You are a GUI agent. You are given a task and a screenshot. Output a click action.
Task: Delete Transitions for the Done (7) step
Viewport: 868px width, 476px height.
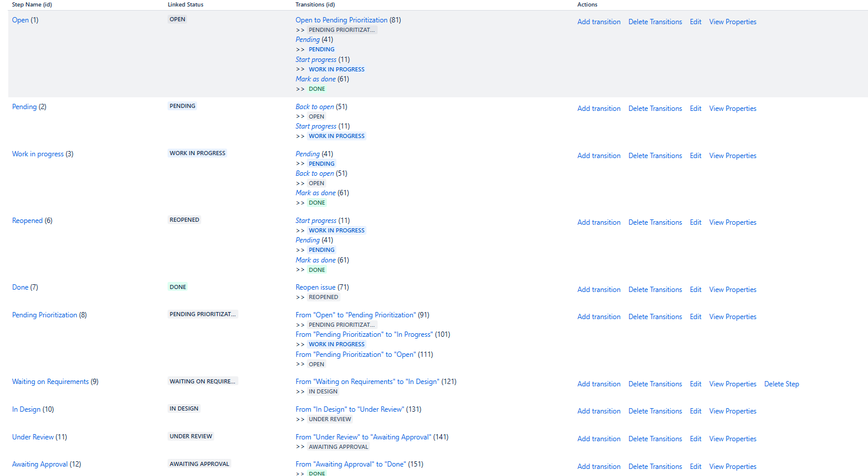pos(655,290)
